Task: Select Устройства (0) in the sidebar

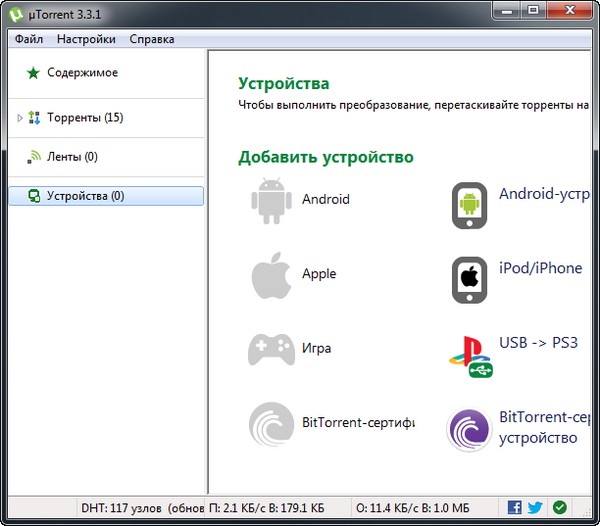Action: pyautogui.click(x=85, y=196)
